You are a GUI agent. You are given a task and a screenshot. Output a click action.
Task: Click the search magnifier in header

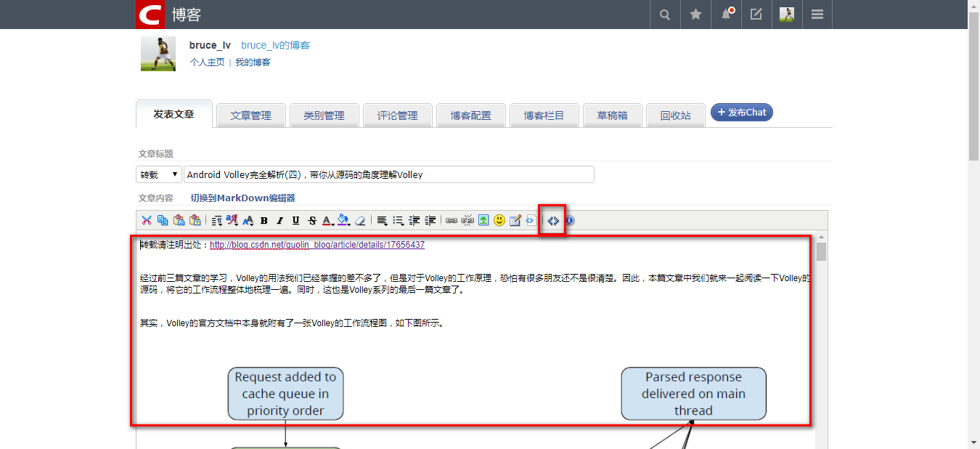664,15
